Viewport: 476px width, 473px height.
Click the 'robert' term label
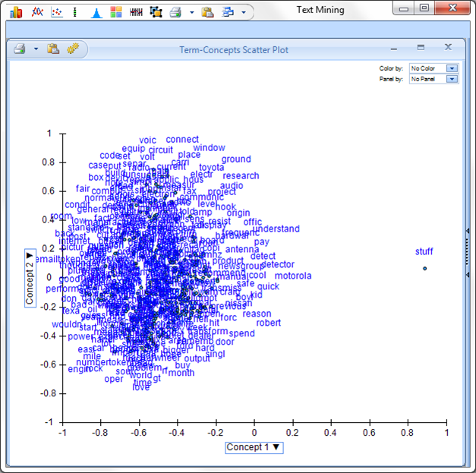pyautogui.click(x=268, y=323)
